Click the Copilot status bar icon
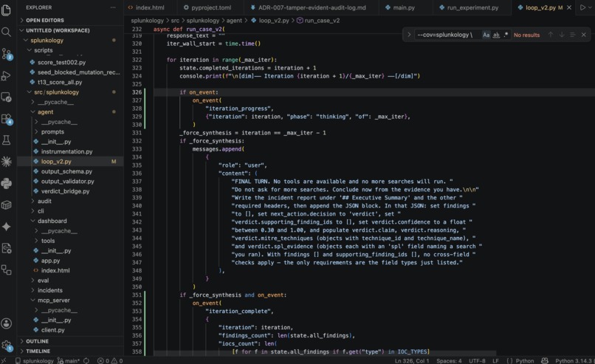The height and width of the screenshot is (364, 595). coord(545,360)
